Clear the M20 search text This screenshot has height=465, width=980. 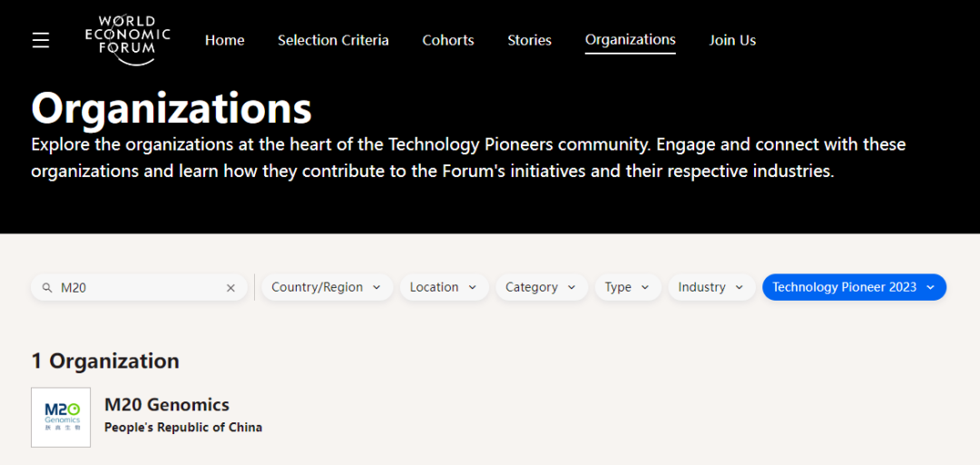pos(230,288)
